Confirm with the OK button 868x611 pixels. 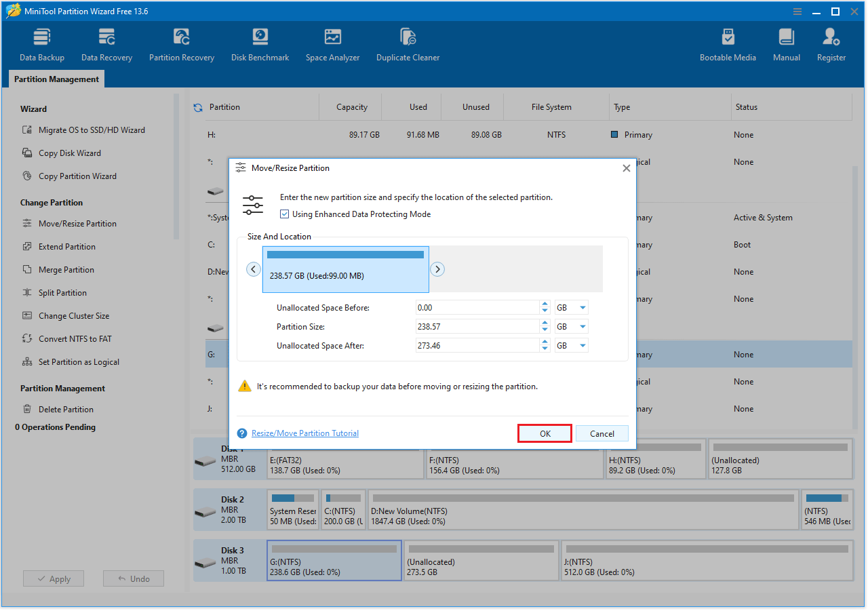coord(545,433)
